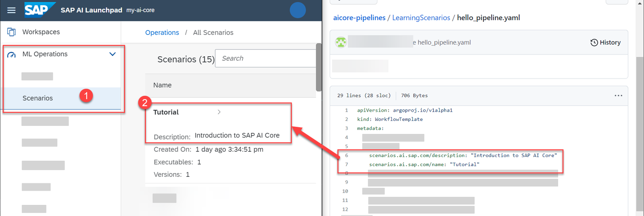The height and width of the screenshot is (216, 644).
Task: Click the ML Operations gauge icon
Action: tap(12, 54)
